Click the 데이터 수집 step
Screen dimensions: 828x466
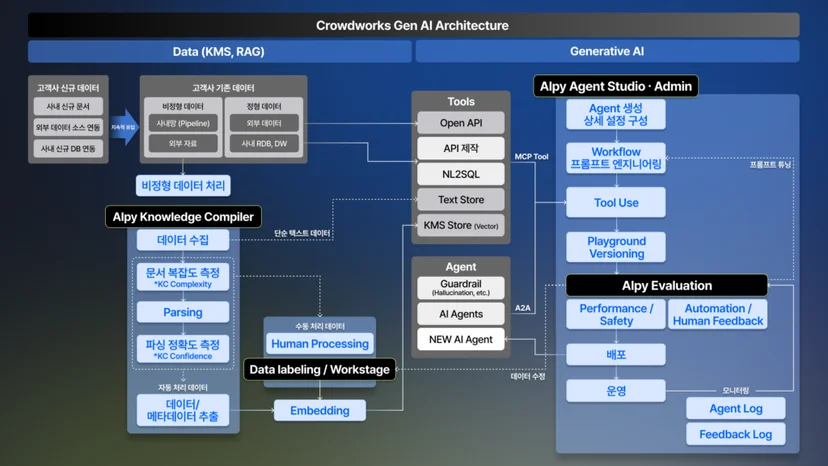[x=183, y=240]
